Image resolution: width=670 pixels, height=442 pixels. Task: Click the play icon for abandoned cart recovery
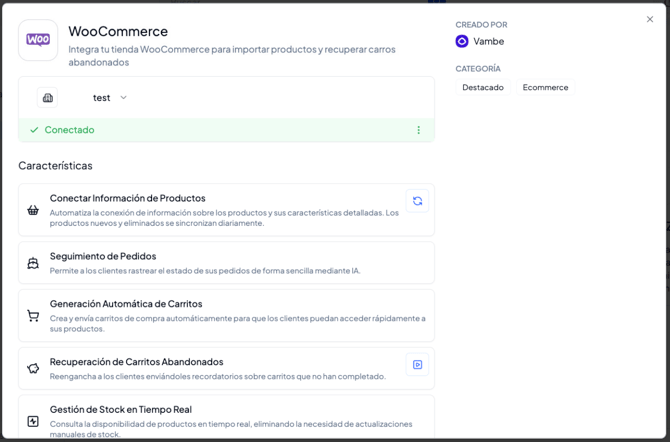(417, 364)
